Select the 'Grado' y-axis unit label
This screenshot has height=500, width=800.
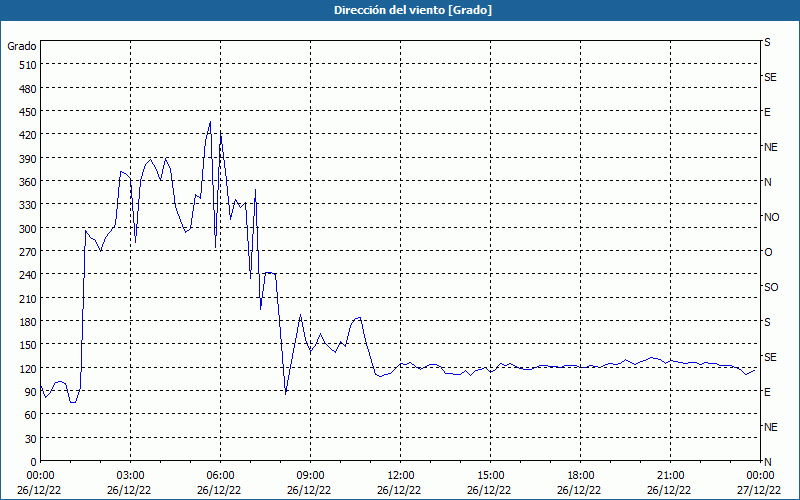(22, 46)
